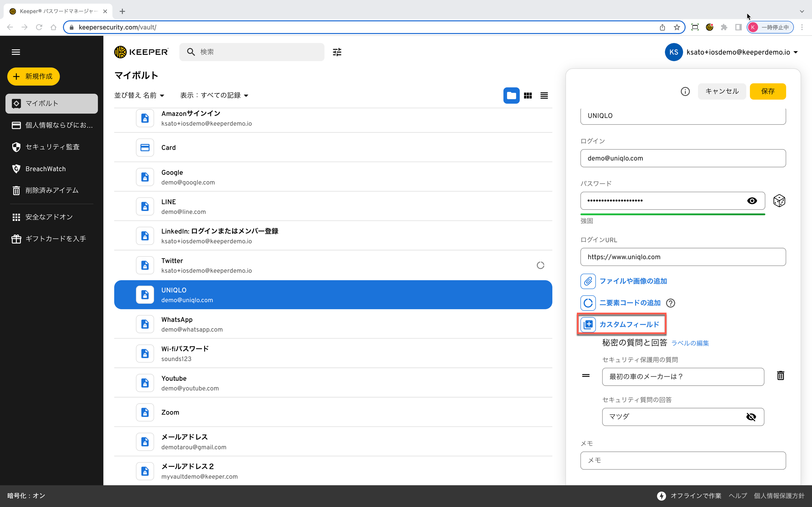
Task: Click the Twitter record's two-factor code timer
Action: click(540, 265)
